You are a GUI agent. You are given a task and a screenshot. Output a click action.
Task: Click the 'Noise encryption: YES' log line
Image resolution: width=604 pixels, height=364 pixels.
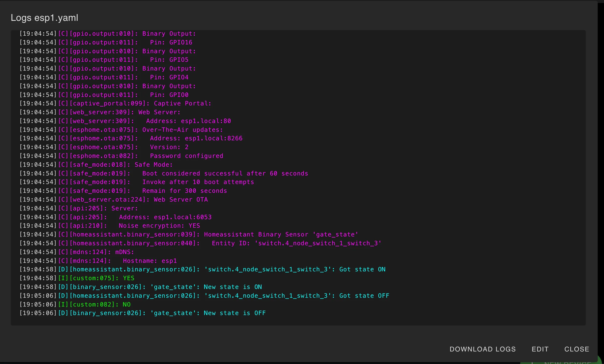[159, 226]
